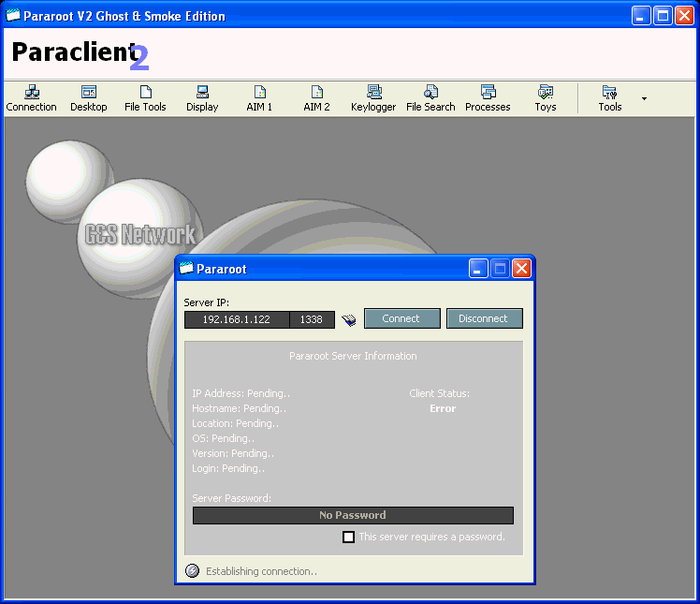Image resolution: width=700 pixels, height=604 pixels.
Task: Click the Toys toolbar icon
Action: click(545, 98)
